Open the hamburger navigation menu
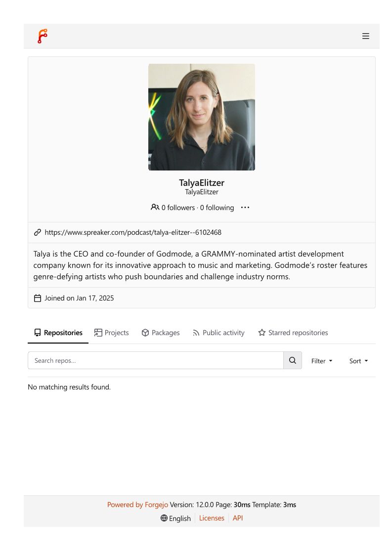Viewport: 392px width, 555px height. (366, 36)
